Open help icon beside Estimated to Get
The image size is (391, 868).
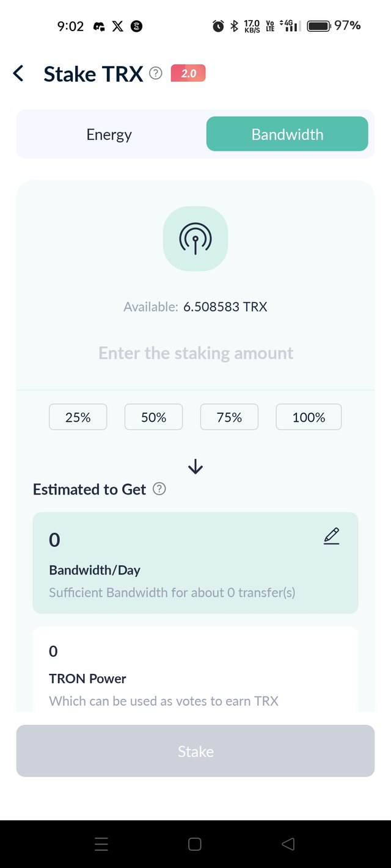tap(159, 489)
